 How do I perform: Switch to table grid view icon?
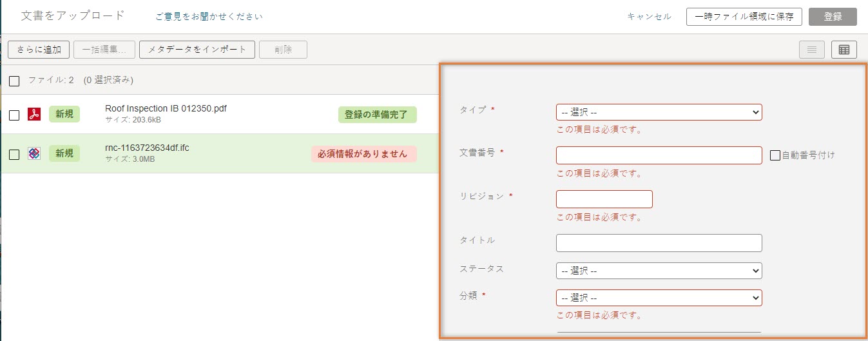(x=844, y=50)
